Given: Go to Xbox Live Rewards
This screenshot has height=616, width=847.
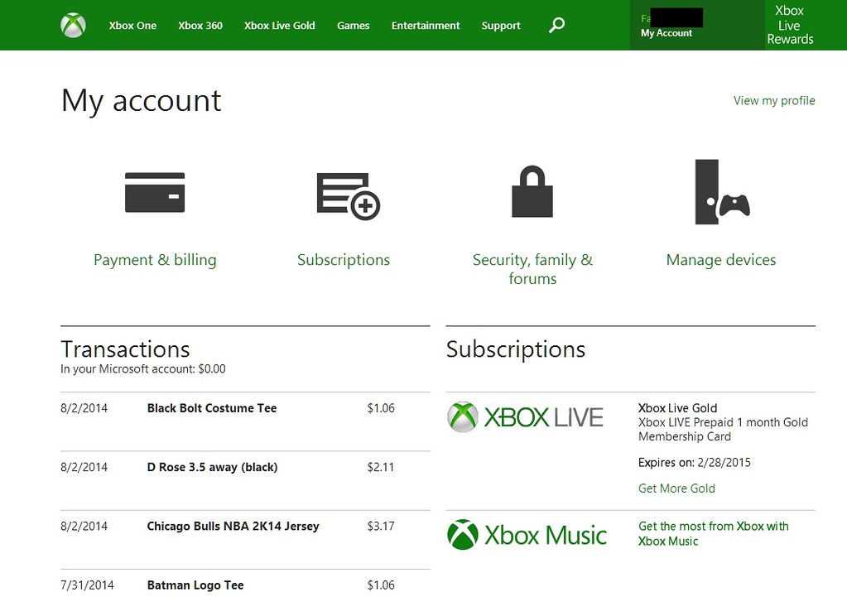Looking at the screenshot, I should [790, 25].
